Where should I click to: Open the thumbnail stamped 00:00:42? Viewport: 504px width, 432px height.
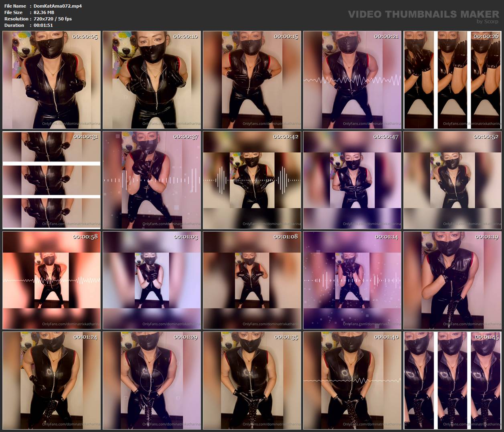[x=252, y=180]
